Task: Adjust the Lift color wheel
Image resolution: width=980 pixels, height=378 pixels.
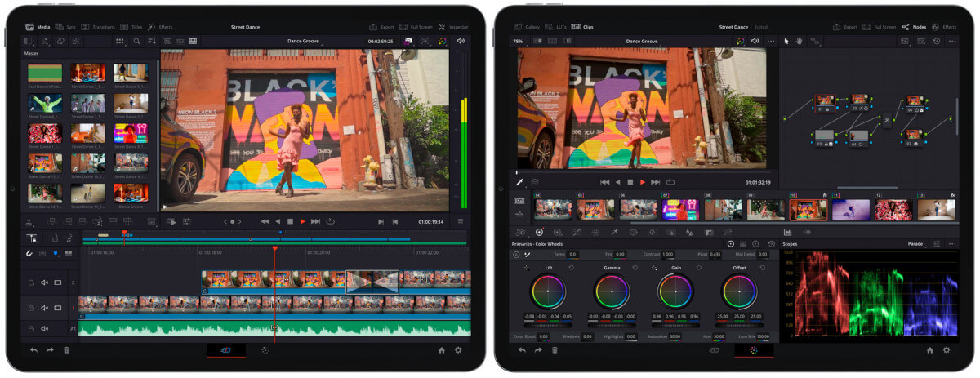Action: pyautogui.click(x=547, y=291)
